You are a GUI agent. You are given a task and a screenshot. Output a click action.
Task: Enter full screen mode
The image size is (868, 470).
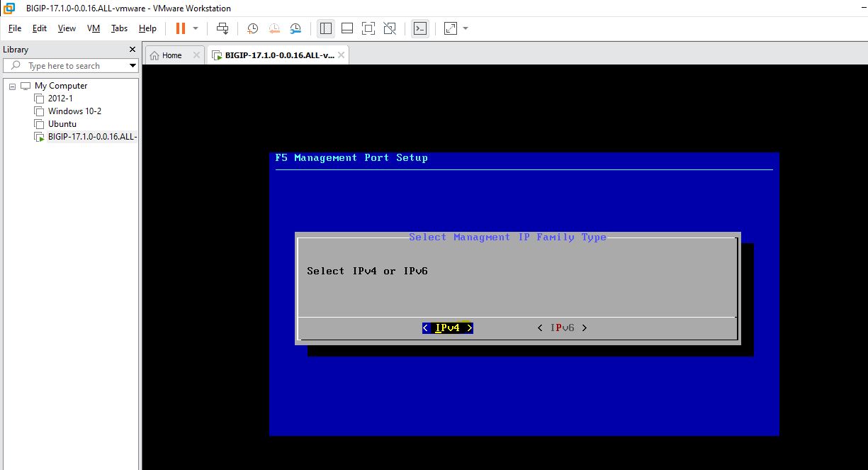coord(368,28)
